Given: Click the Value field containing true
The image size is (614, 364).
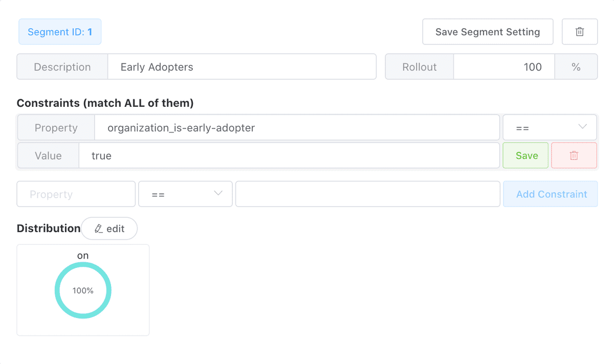Looking at the screenshot, I should click(x=289, y=155).
